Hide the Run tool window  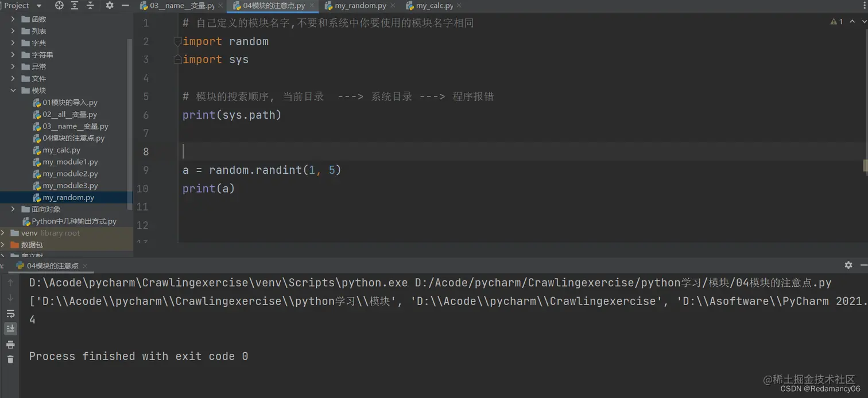[864, 265]
